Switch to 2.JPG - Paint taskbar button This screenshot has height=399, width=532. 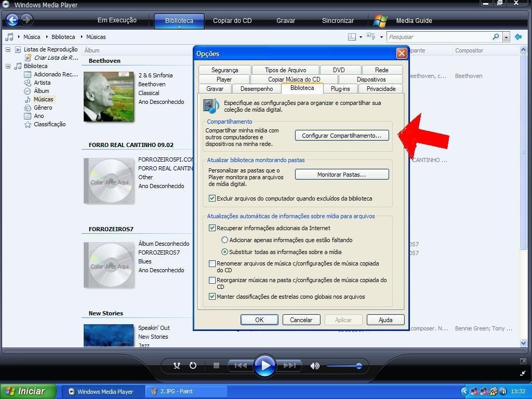(185, 391)
